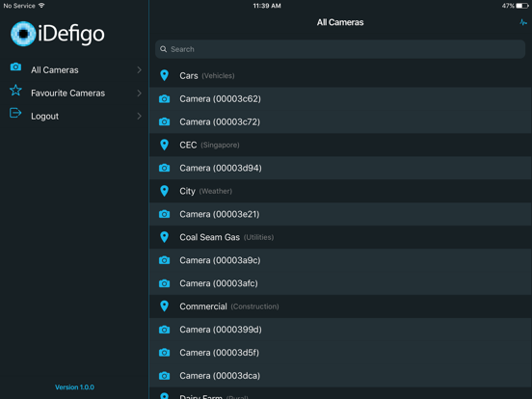Click camera icon for Camera (00003dca)
The height and width of the screenshot is (399, 532).
(x=164, y=376)
